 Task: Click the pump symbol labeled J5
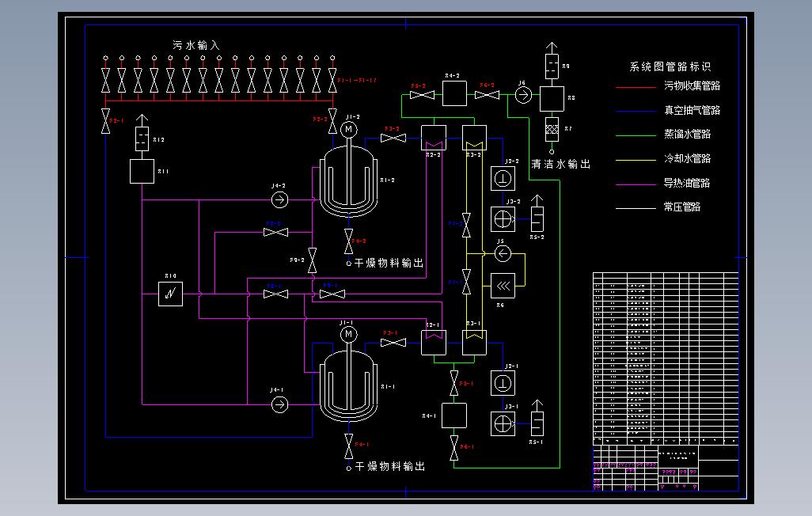point(503,254)
